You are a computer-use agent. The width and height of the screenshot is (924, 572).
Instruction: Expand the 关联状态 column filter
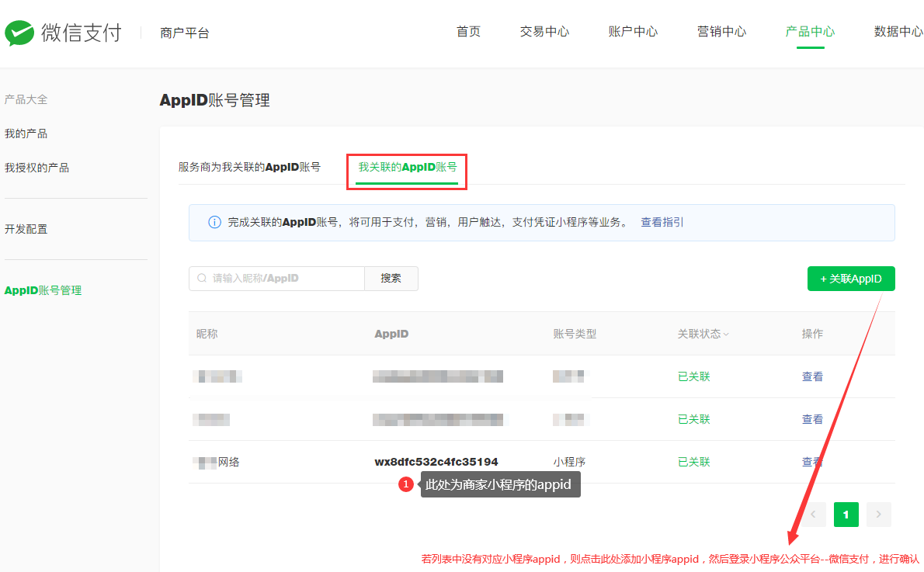[726, 334]
